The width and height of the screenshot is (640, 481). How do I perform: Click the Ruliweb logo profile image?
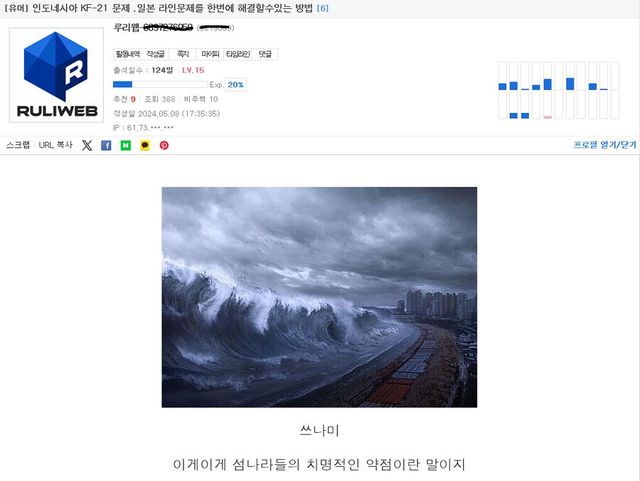56,75
